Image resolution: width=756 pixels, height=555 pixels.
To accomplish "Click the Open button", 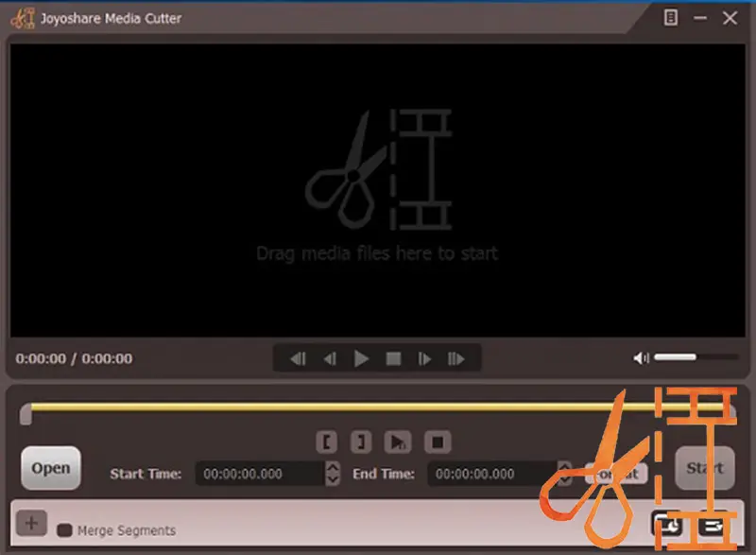I will point(51,468).
